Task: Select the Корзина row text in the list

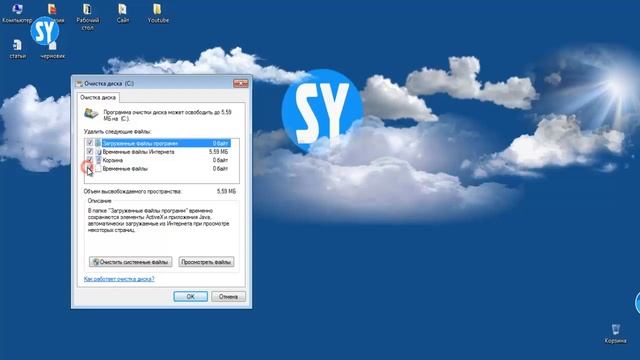Action: tap(112, 160)
